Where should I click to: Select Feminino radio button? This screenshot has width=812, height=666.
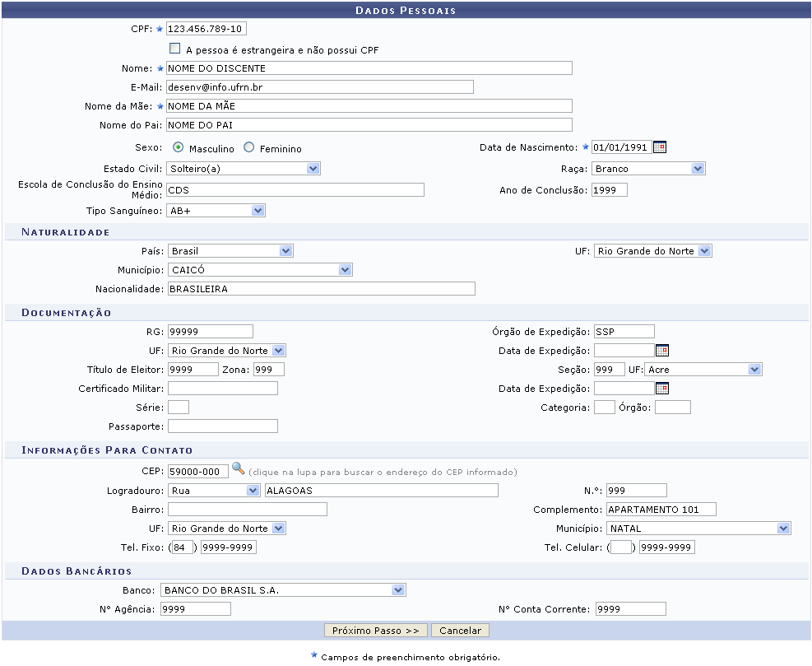(x=249, y=148)
